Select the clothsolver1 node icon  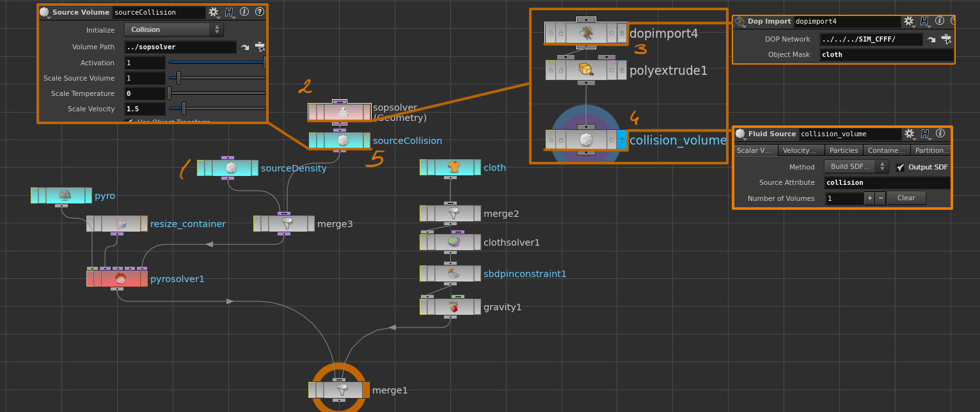click(453, 242)
